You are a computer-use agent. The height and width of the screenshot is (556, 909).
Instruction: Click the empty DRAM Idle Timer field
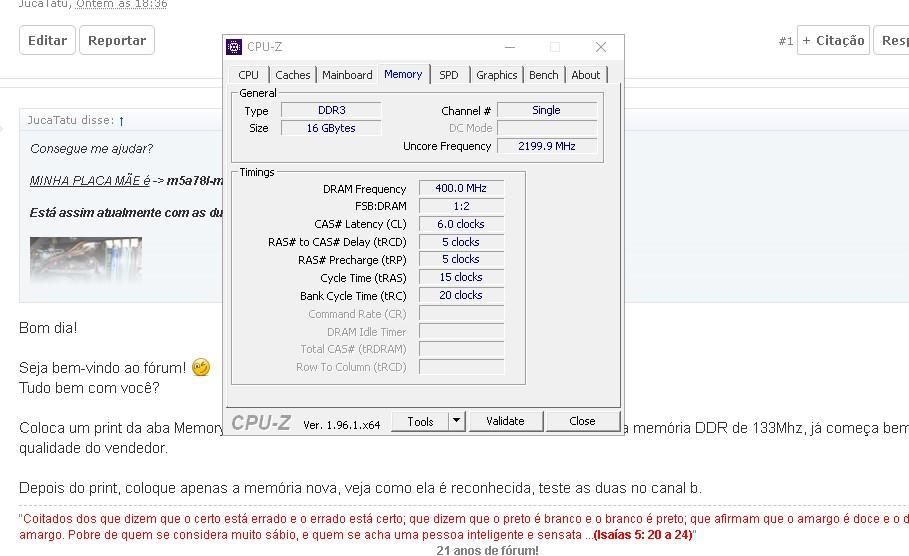click(461, 332)
